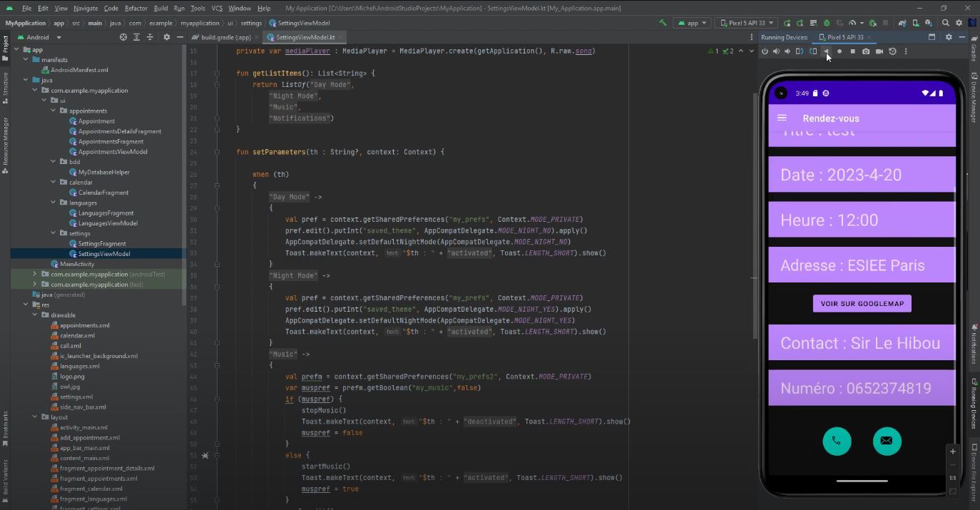Click the Build project hammer icon
The height and width of the screenshot is (510, 980).
pos(663,22)
